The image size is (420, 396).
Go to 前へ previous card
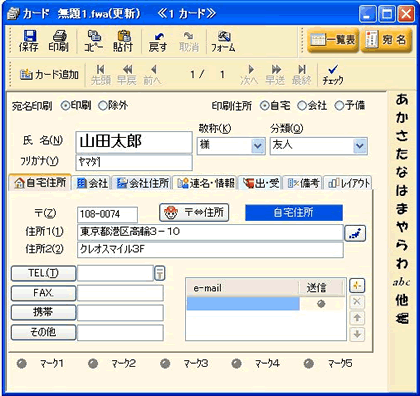pos(152,75)
